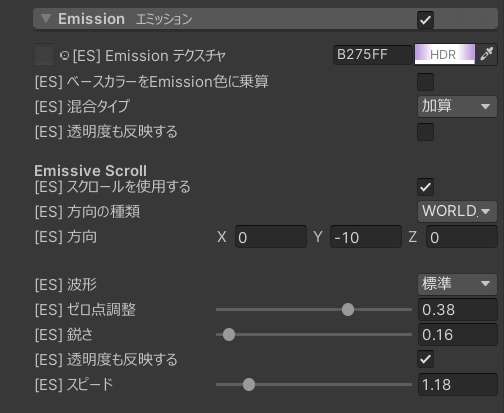Click the Y axis label of 方向
Screen dimensions: 504x413
(318, 237)
